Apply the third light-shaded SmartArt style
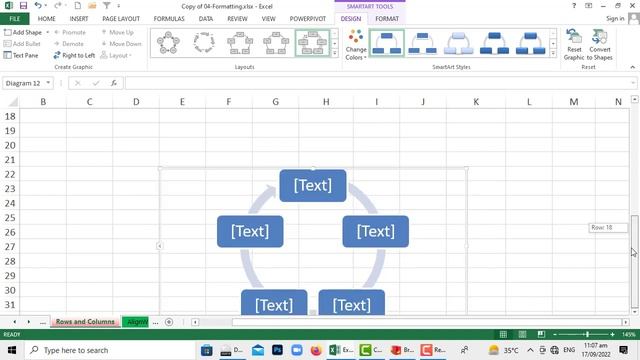Viewport: 640px width, 360px height. pos(458,43)
